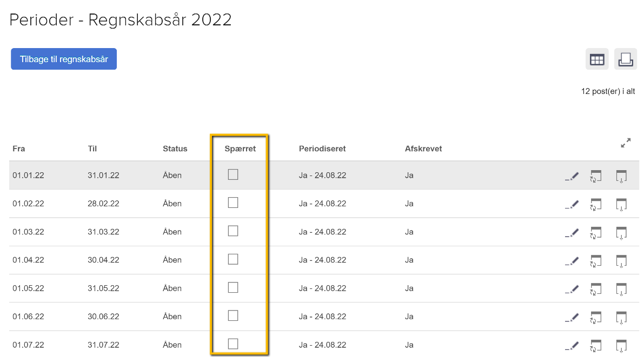Sort by the Fra column header
This screenshot has width=644, height=357.
19,149
